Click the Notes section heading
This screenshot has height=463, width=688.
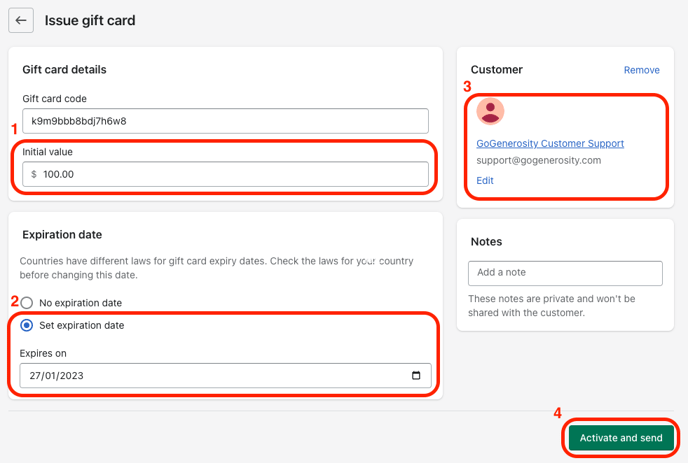[486, 242]
